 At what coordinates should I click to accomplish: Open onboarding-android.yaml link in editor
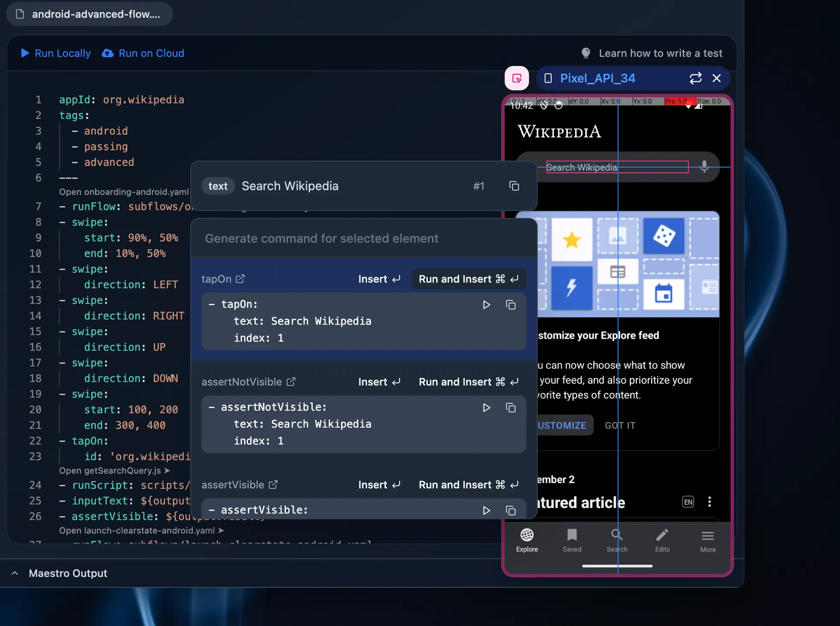[124, 192]
